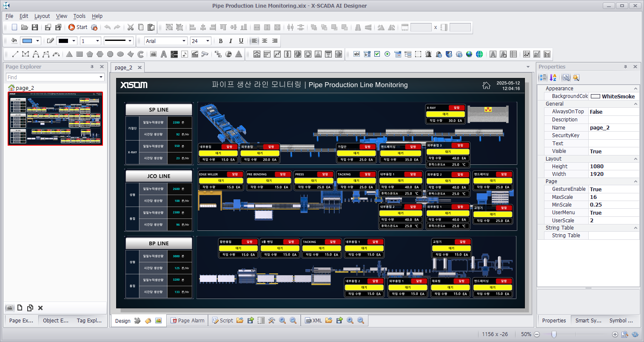Cut selection with the scissors icon

pyautogui.click(x=131, y=27)
